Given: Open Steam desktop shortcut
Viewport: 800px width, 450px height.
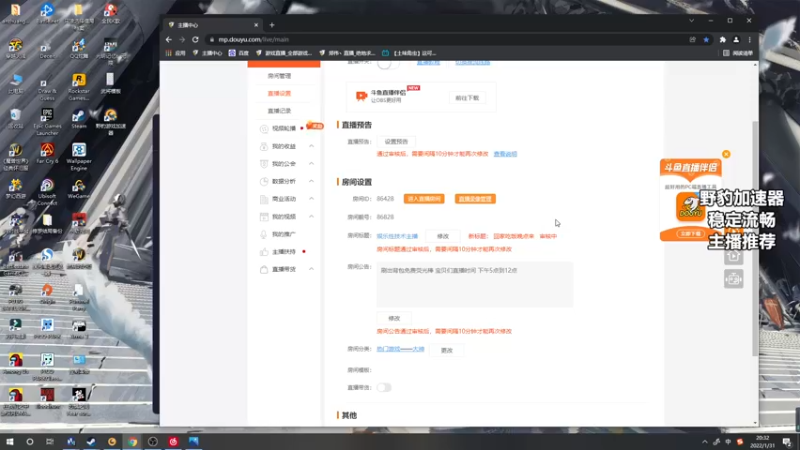Looking at the screenshot, I should [79, 119].
